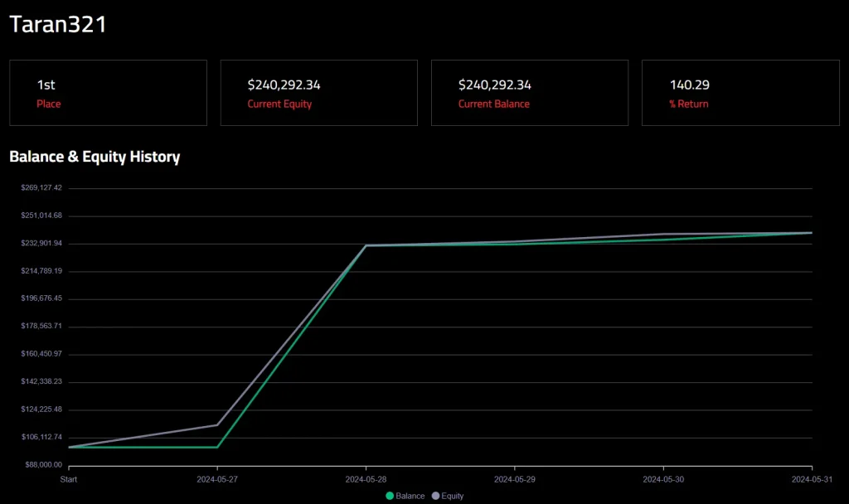This screenshot has width=849, height=504.
Task: Click the gray Equity legend dot
Action: coord(435,496)
